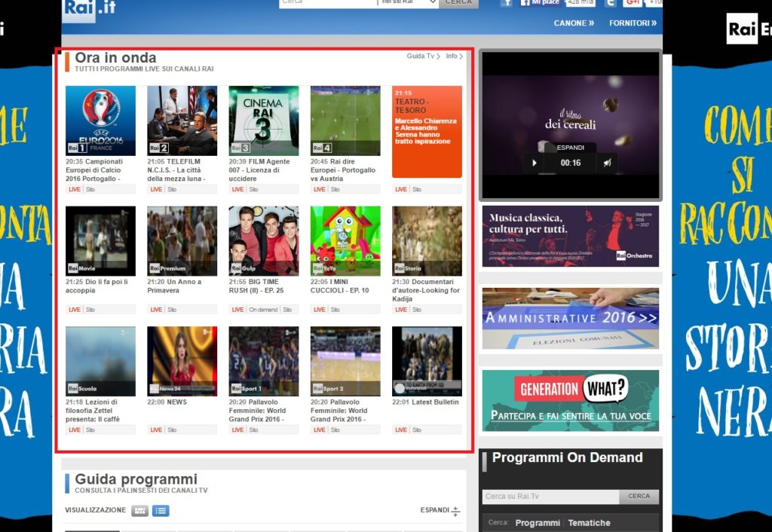Open the Guida Tv link
This screenshot has height=532, width=772.
coord(423,57)
